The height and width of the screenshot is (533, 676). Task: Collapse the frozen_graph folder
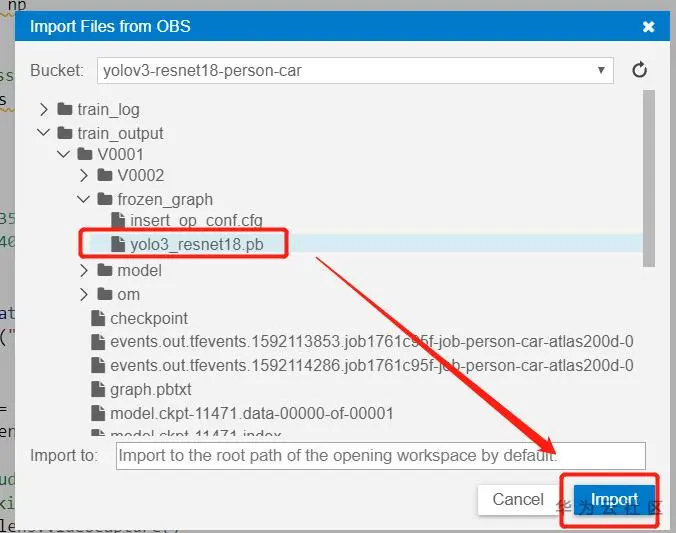click(83, 199)
